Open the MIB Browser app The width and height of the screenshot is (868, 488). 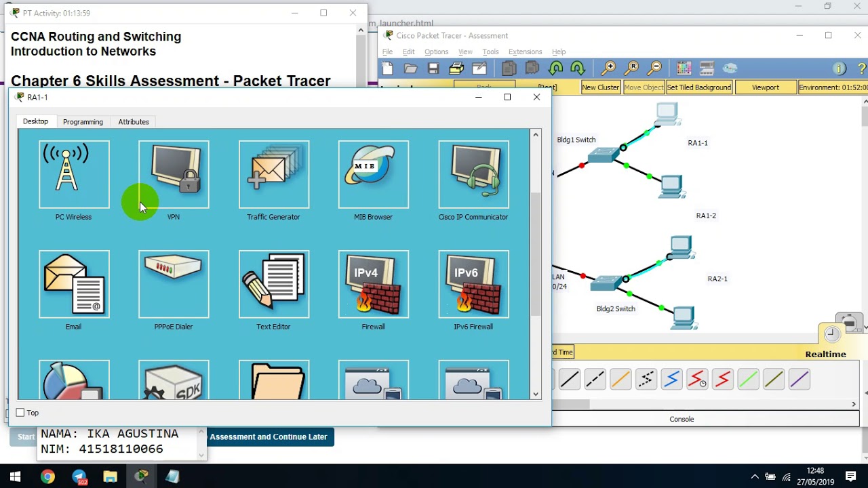[374, 174]
